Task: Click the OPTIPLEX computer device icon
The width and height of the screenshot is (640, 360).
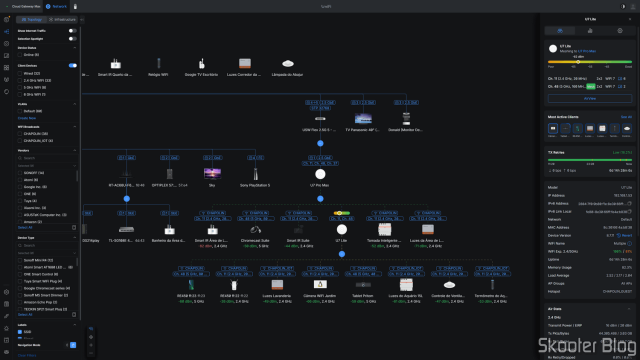Action: (169, 174)
